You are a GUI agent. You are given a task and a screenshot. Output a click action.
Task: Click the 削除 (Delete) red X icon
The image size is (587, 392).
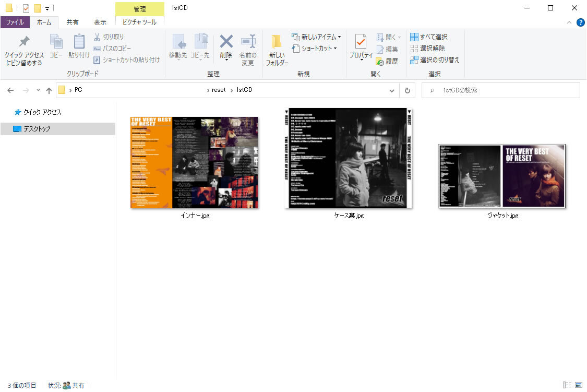[226, 42]
